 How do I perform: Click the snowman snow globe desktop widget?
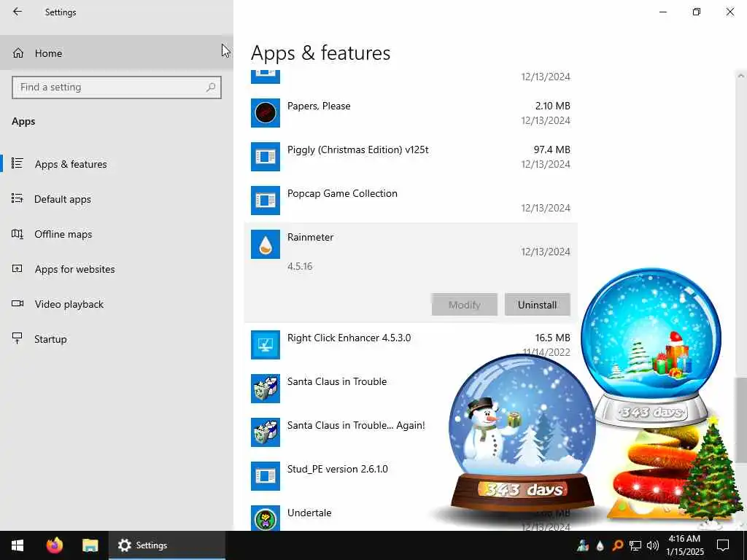coord(522,432)
